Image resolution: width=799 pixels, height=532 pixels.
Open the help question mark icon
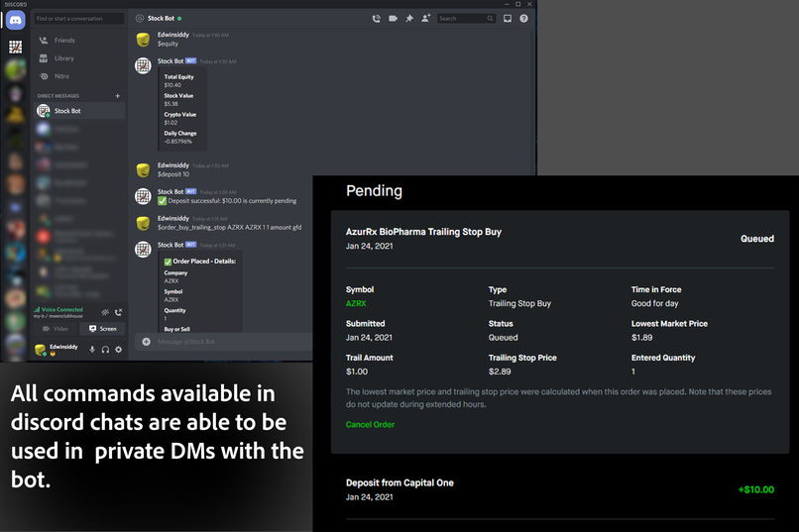tap(523, 18)
